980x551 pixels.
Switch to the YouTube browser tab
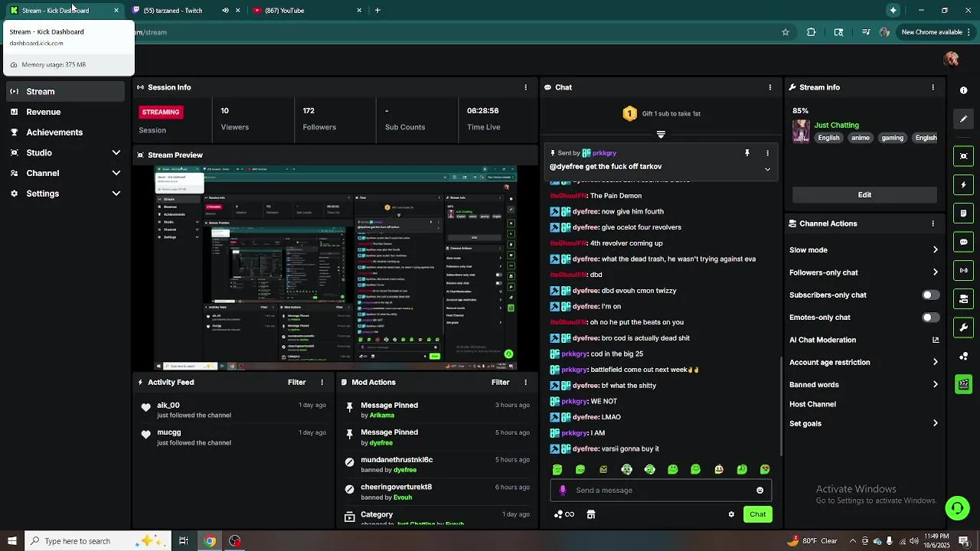(306, 11)
